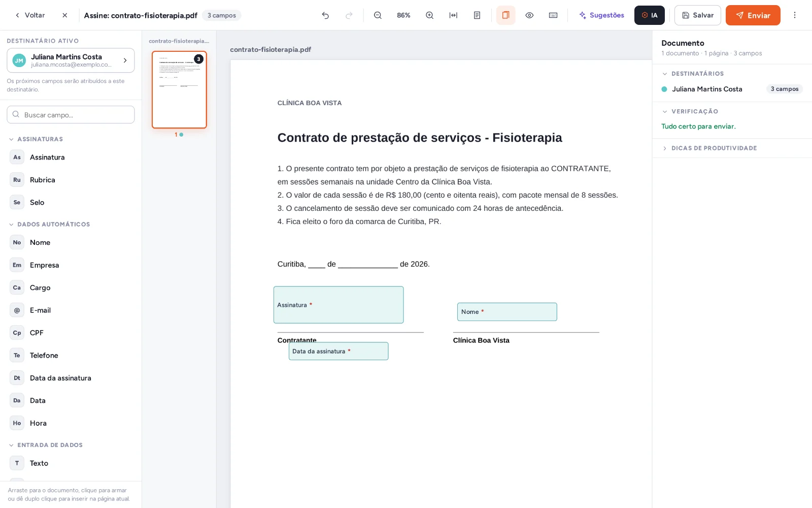Image resolution: width=812 pixels, height=508 pixels.
Task: Click the 86% zoom level
Action: pos(403,15)
